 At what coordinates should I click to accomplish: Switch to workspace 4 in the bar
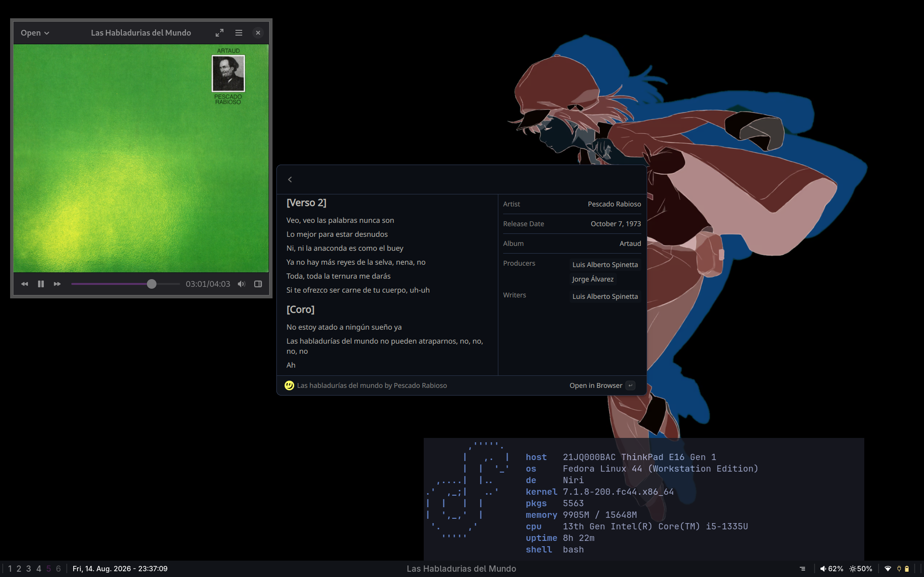click(39, 569)
